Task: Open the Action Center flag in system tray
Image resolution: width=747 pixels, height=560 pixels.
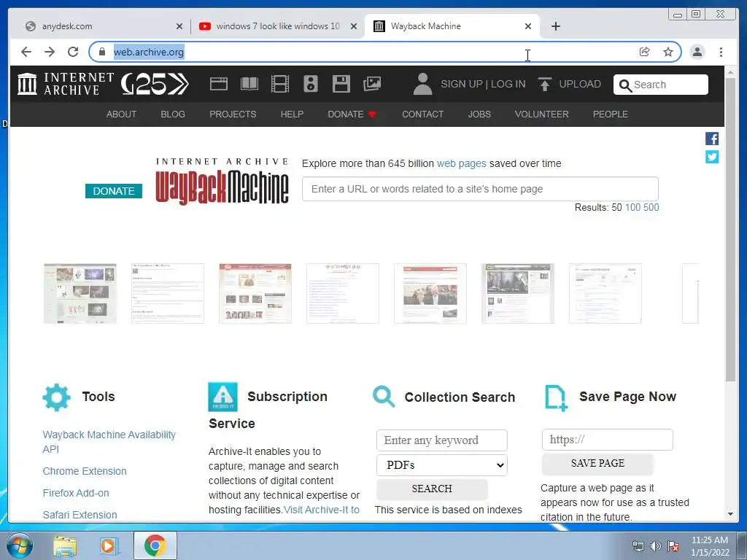Action: point(673,546)
